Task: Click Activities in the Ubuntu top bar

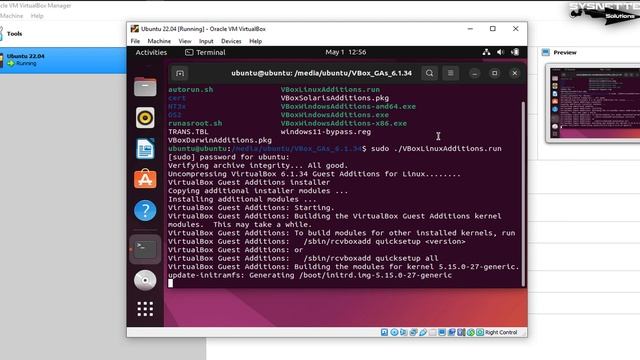Action: 151,52
